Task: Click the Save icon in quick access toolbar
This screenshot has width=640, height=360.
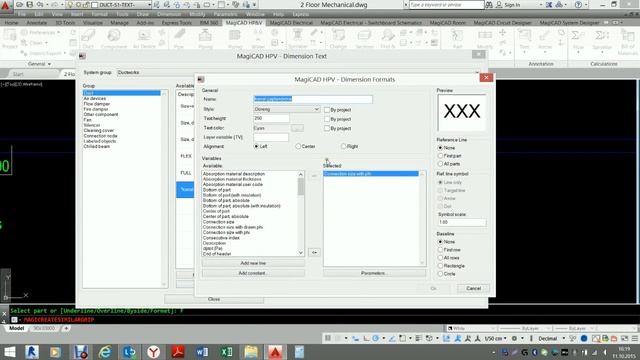Action: (x=29, y=4)
